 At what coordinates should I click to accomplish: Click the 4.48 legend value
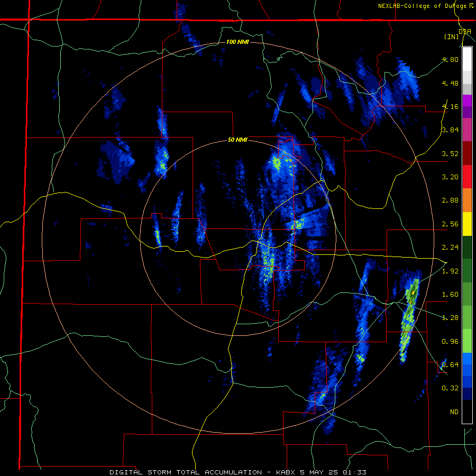(450, 83)
